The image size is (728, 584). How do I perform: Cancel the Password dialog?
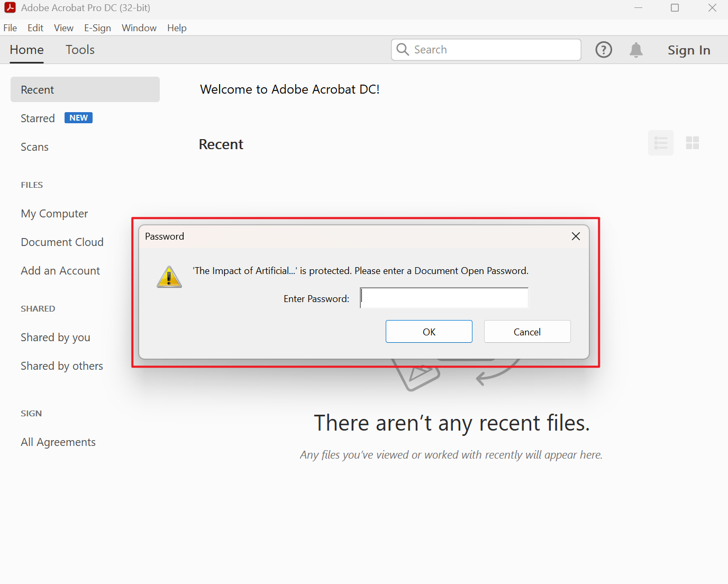click(527, 332)
